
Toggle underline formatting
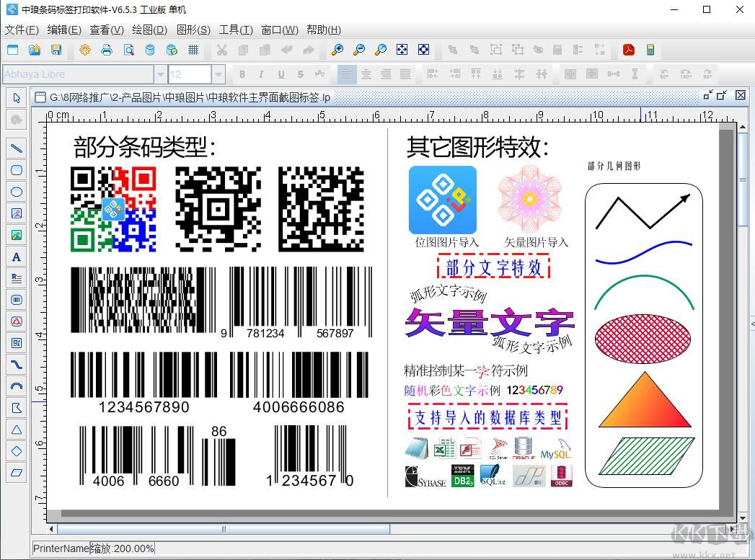point(280,74)
